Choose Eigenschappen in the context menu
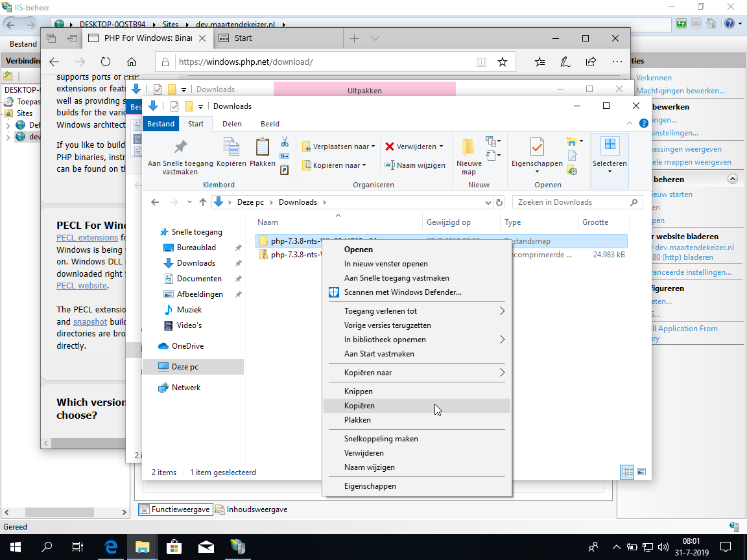This screenshot has width=747, height=560. (x=417, y=486)
